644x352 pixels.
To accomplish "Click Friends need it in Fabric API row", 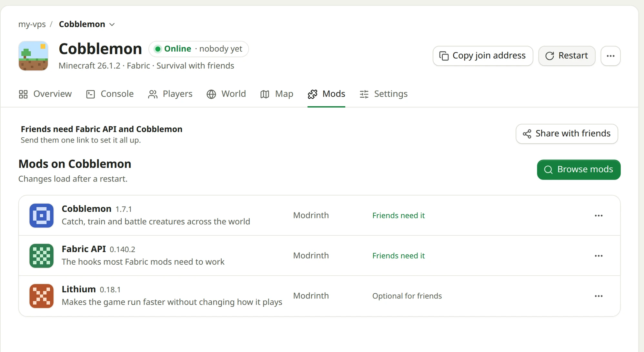I will coord(398,256).
